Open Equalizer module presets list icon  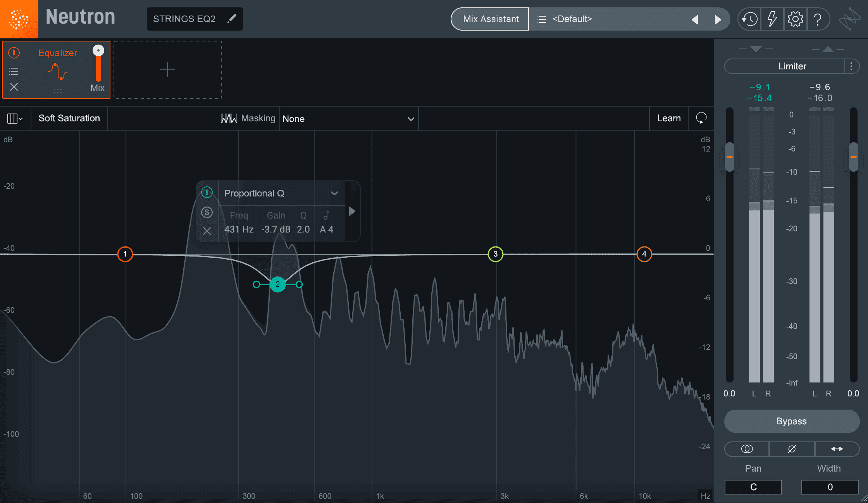click(14, 71)
